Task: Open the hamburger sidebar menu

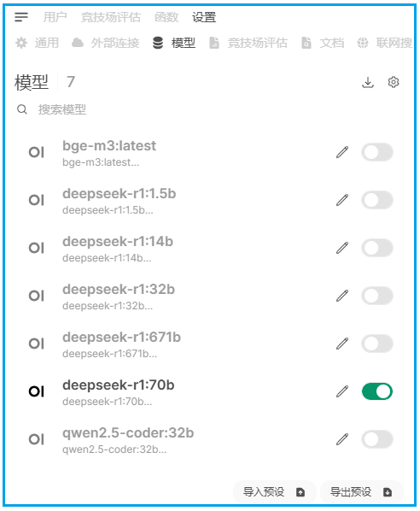Action: pos(21,17)
